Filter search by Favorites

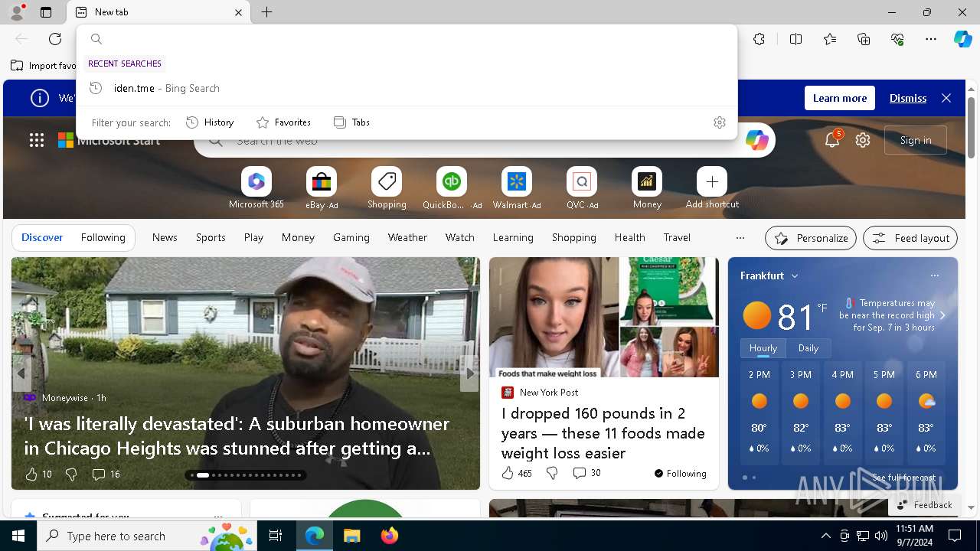283,122
